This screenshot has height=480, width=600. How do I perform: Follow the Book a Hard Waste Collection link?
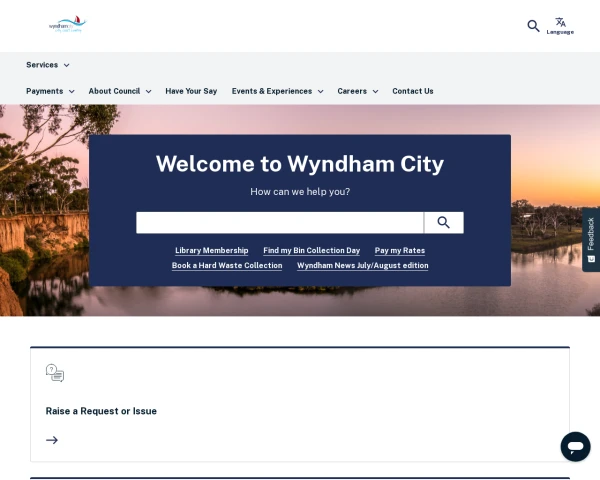click(x=227, y=265)
